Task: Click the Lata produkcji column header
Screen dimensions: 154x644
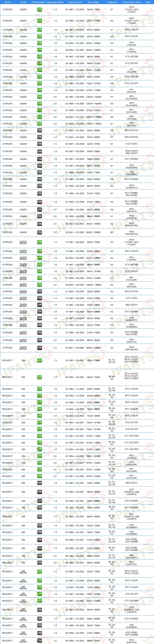Action: (x=75, y=2)
